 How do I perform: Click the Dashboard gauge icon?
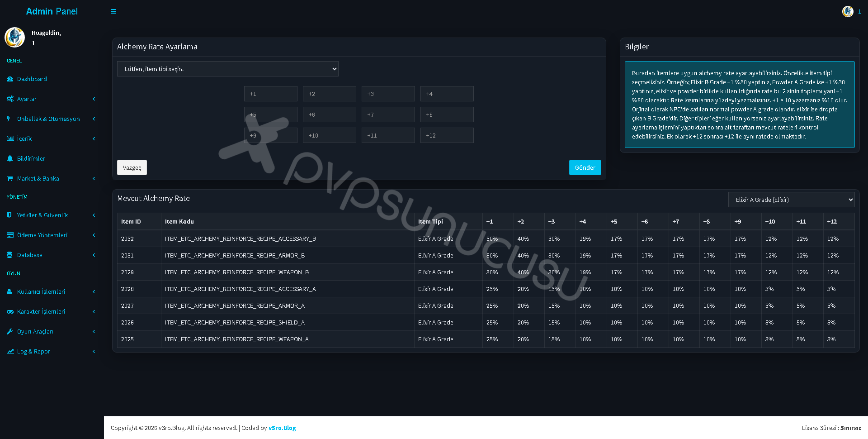(10, 79)
